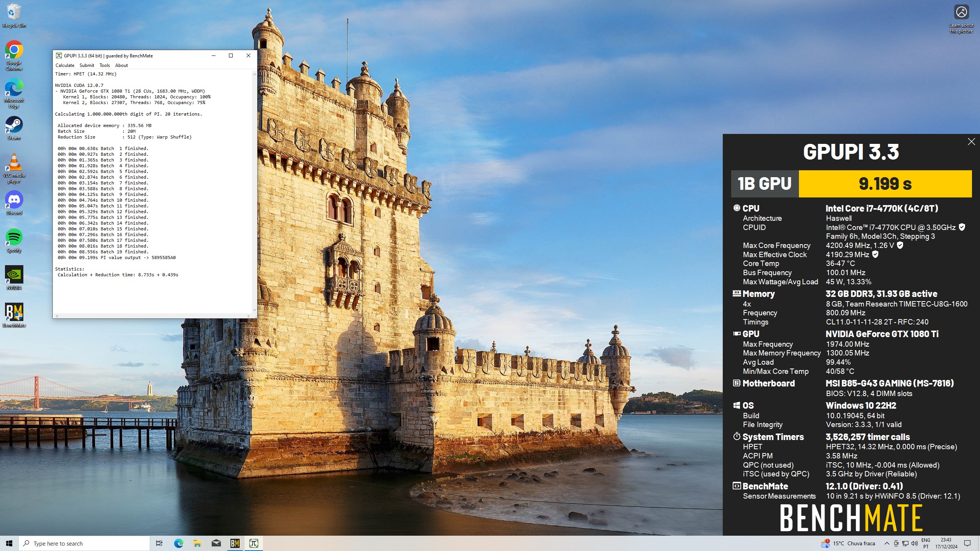Open the weather widget showing 15°C
The height and width of the screenshot is (551, 980).
click(848, 543)
